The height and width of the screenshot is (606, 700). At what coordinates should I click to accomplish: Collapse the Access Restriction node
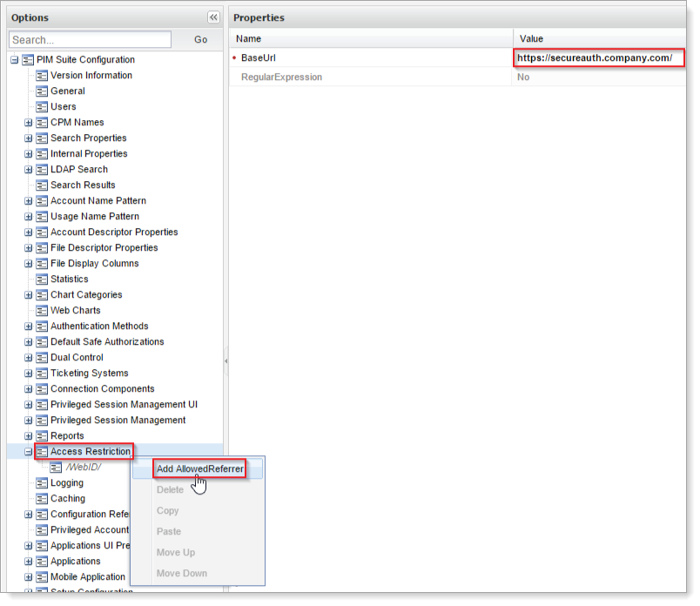[28, 452]
